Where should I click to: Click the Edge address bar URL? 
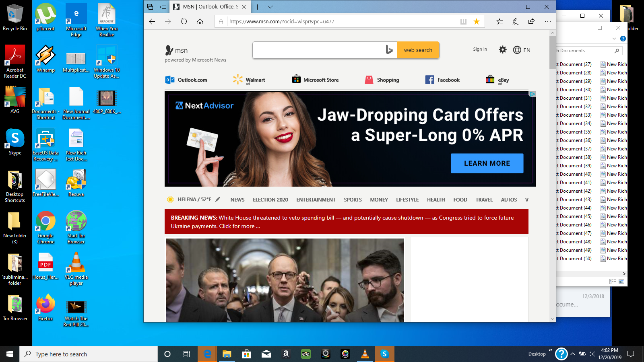coord(282,21)
